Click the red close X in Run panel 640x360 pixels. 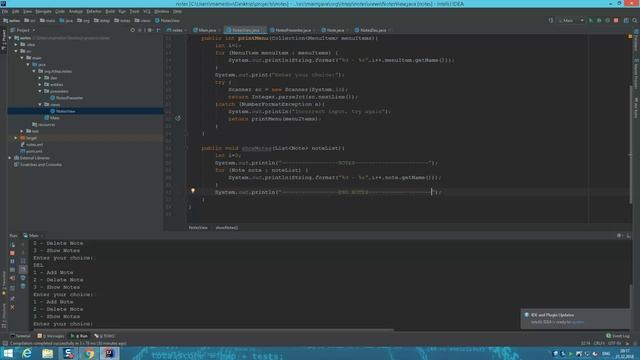pyautogui.click(x=12, y=307)
